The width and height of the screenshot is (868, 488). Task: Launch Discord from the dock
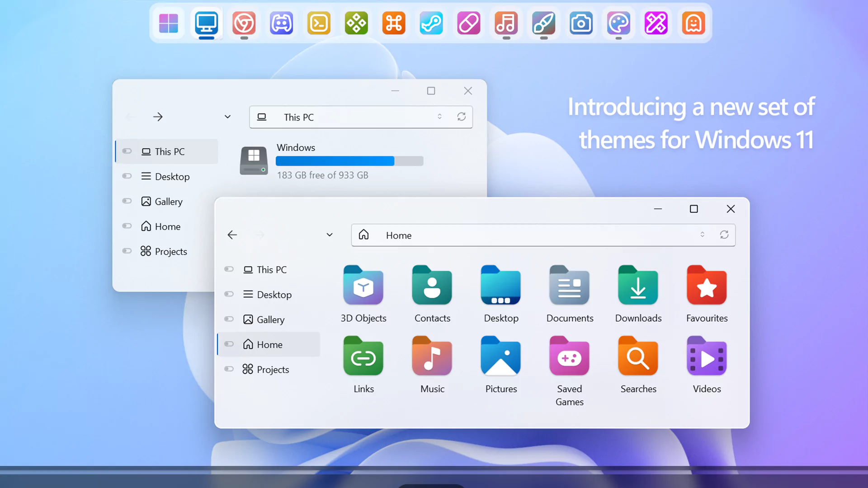coord(281,23)
